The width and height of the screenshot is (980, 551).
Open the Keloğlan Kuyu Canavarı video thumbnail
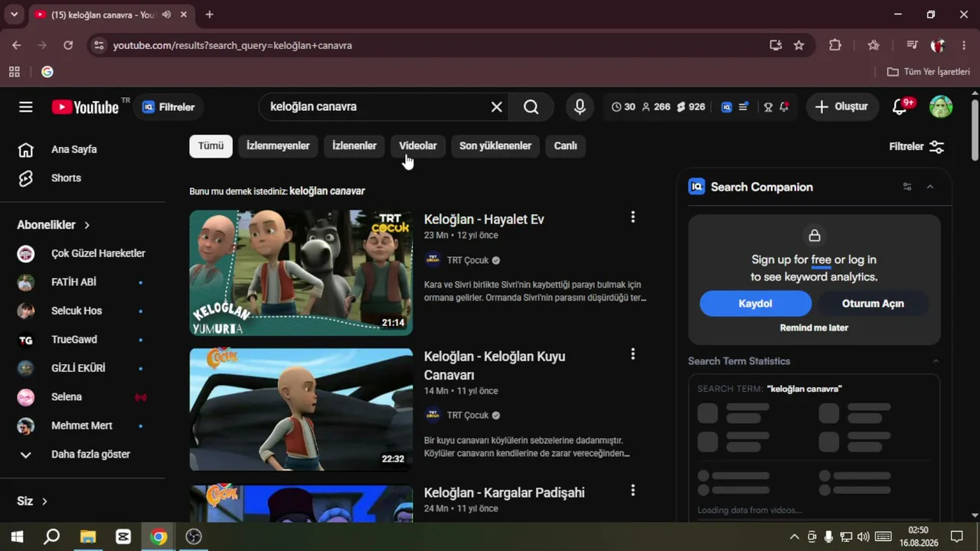pos(301,409)
